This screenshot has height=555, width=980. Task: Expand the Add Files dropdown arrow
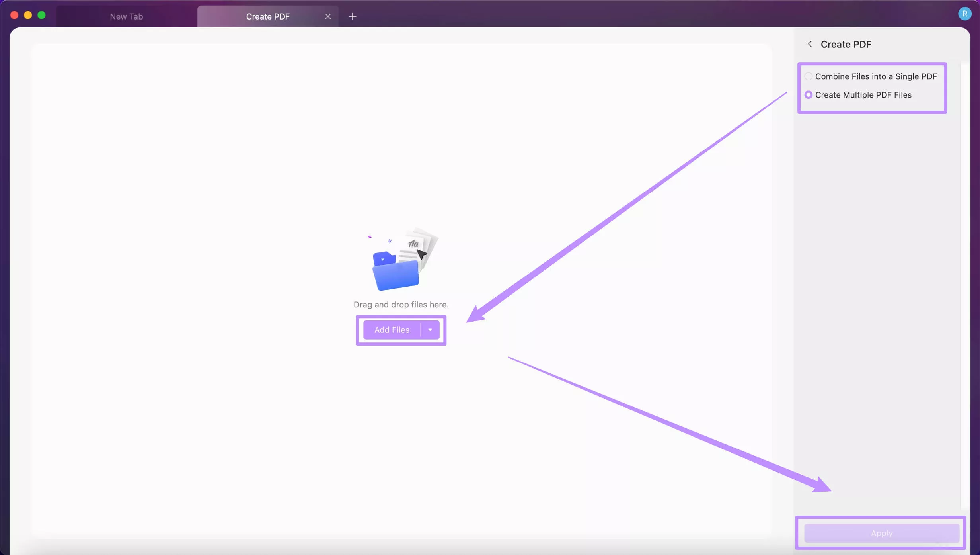pos(430,330)
